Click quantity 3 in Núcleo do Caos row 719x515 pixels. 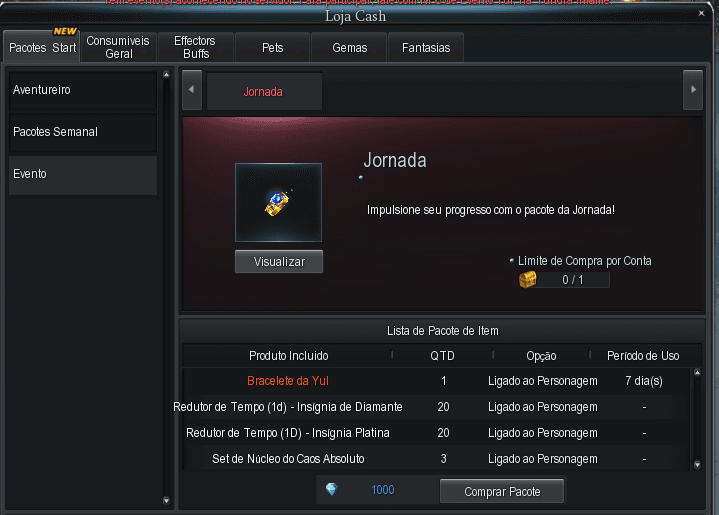443,459
